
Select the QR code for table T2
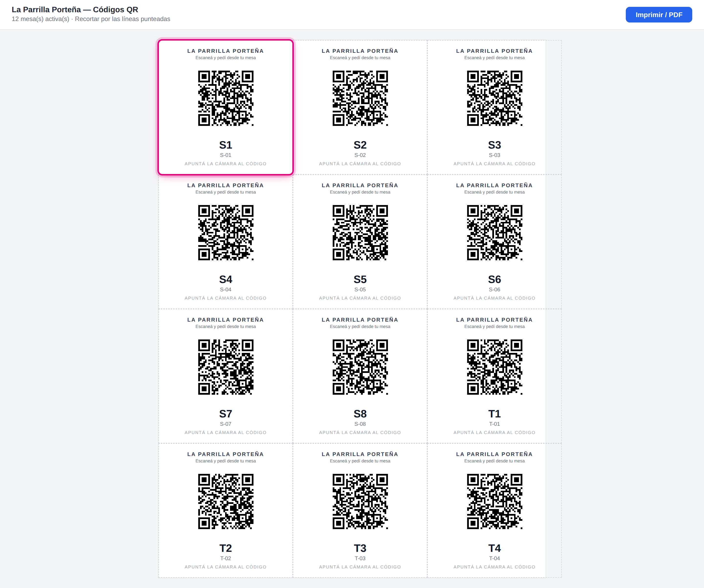pos(226,501)
